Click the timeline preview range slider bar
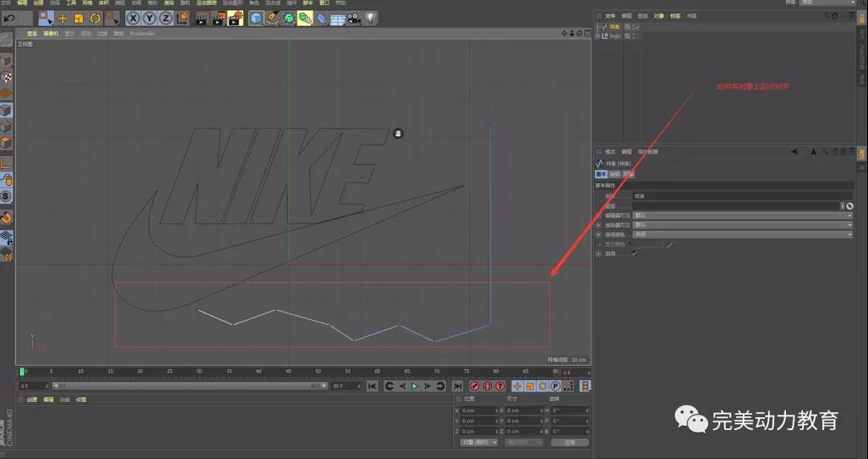This screenshot has height=459, width=868. point(190,386)
